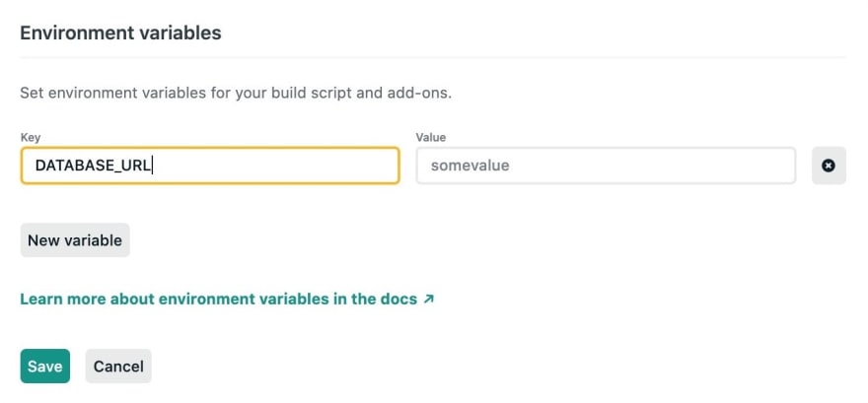The image size is (868, 403).
Task: Save the environment variables
Action: [44, 366]
